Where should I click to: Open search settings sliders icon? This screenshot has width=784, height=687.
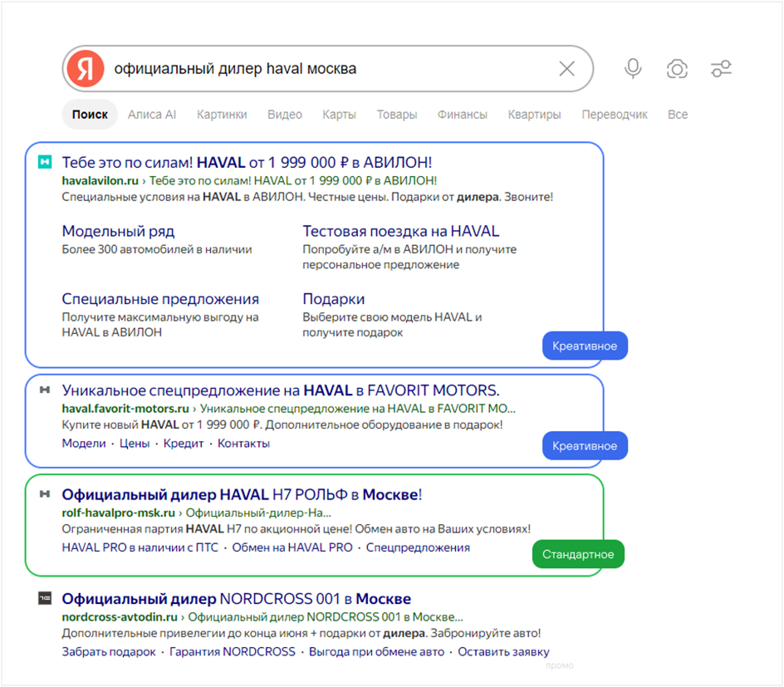pos(721,68)
